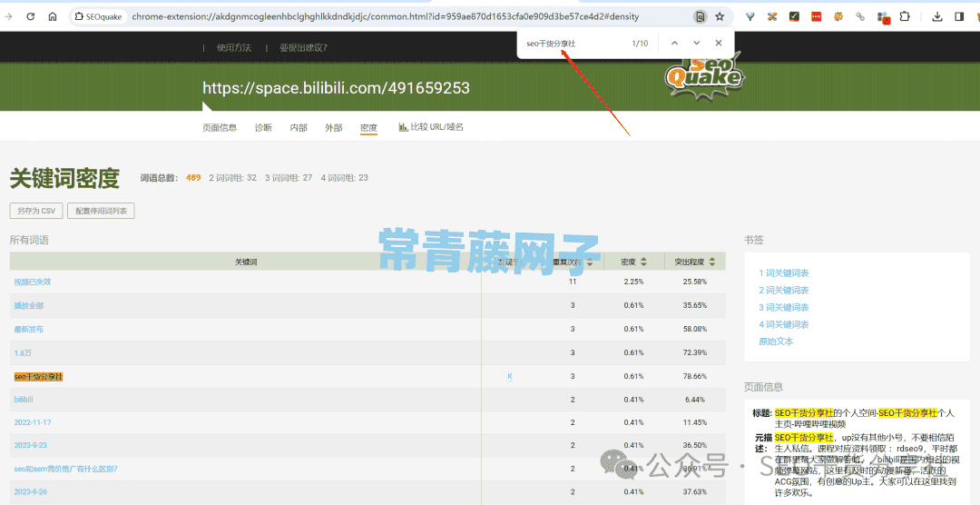The height and width of the screenshot is (505, 980).
Task: Open the green checkmark extension icon
Action: click(x=794, y=17)
